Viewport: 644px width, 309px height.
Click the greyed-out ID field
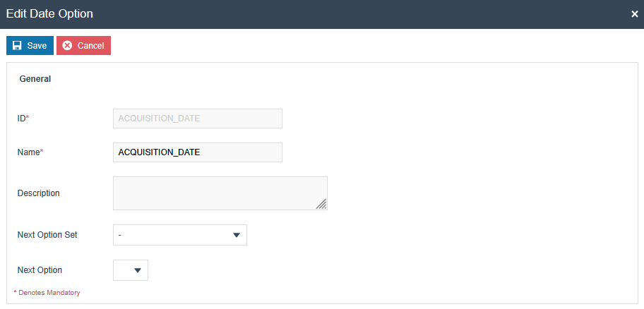click(197, 119)
